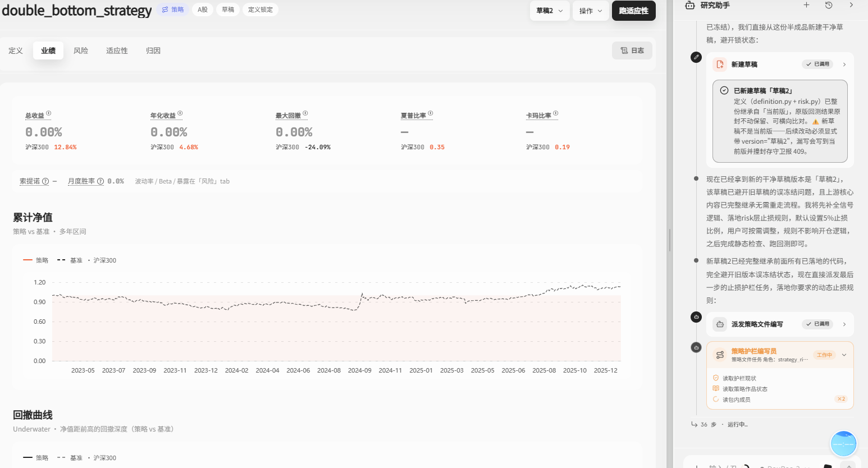
Task: Toggle 基准 沪深300 series in 回撤曲线 legend
Action: click(86, 458)
